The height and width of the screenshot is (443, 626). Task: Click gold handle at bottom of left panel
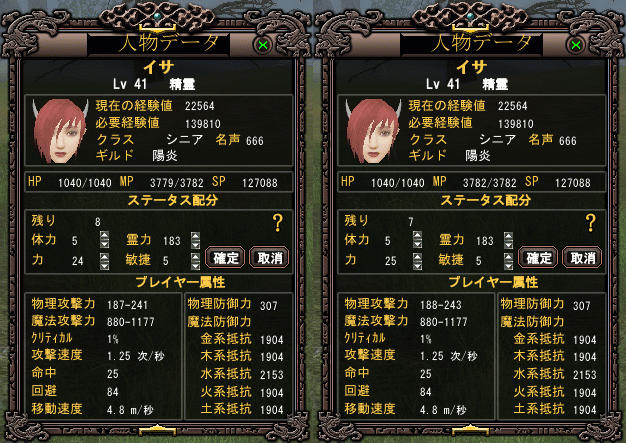[158, 430]
